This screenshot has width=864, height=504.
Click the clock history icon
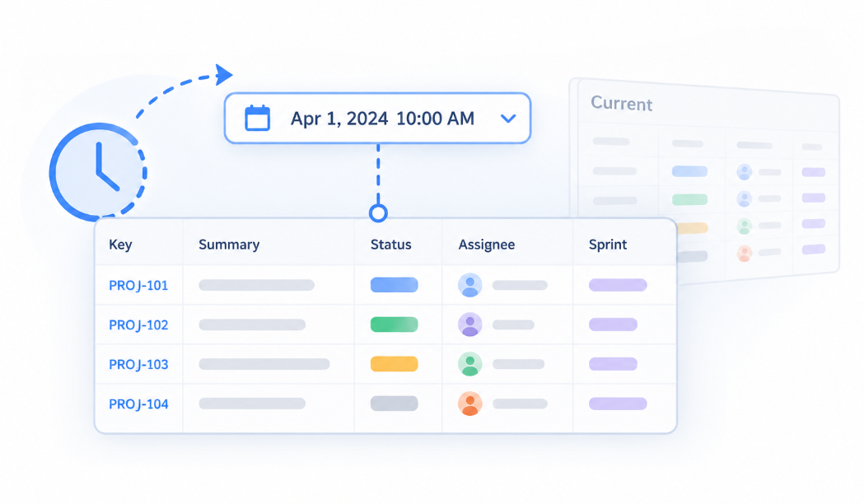(x=98, y=172)
